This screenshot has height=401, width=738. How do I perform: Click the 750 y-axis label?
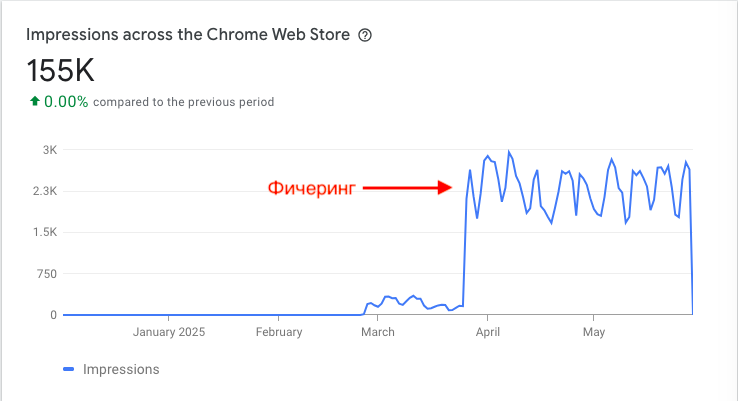pyautogui.click(x=46, y=273)
